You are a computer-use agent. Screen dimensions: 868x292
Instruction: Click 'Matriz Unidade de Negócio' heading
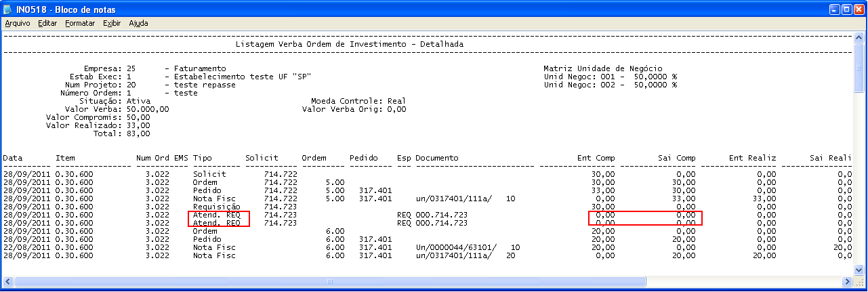click(602, 68)
